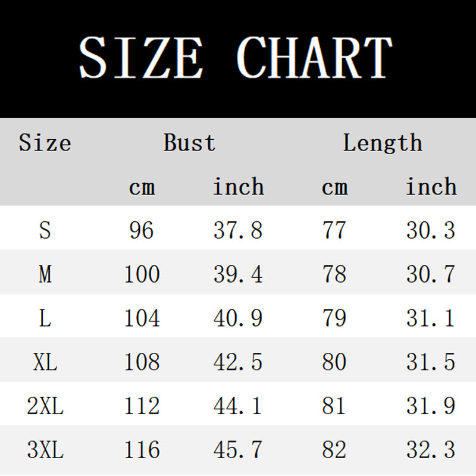Click the 39.4 inch bust value
This screenshot has width=476, height=476.
tap(238, 274)
